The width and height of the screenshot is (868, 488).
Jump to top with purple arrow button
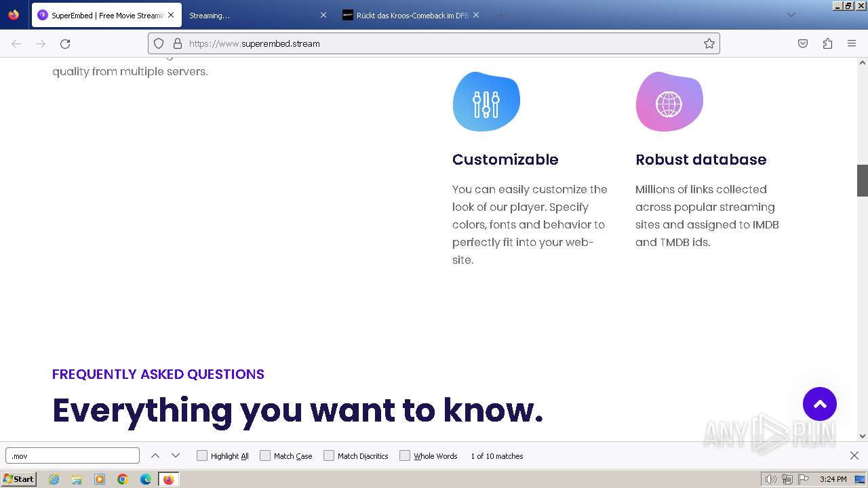(x=820, y=404)
